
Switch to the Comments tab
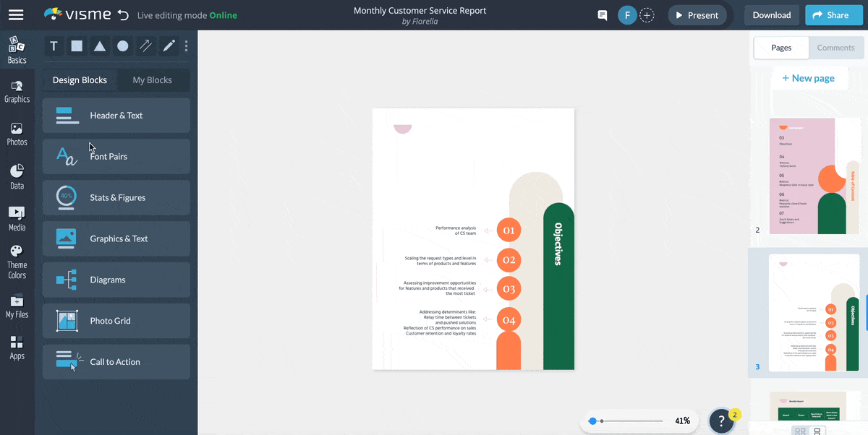[x=836, y=47]
